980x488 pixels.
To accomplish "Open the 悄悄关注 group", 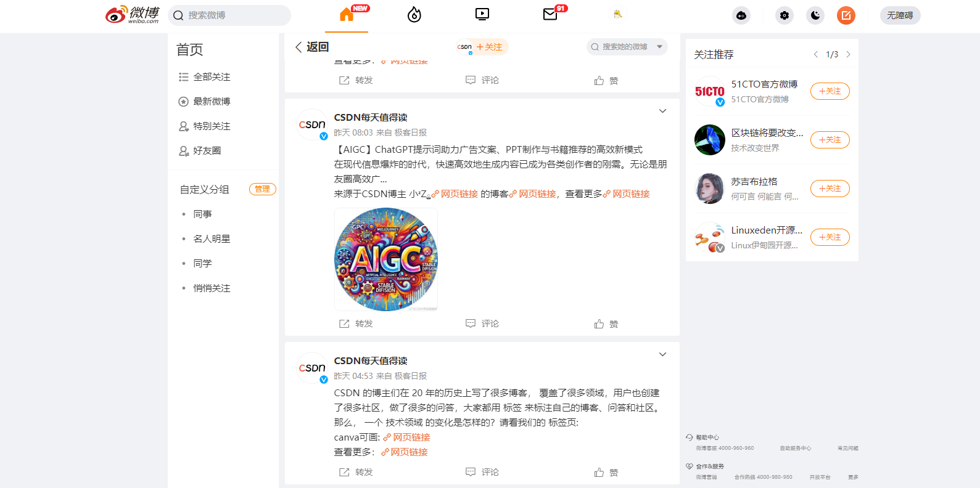I will pyautogui.click(x=212, y=288).
